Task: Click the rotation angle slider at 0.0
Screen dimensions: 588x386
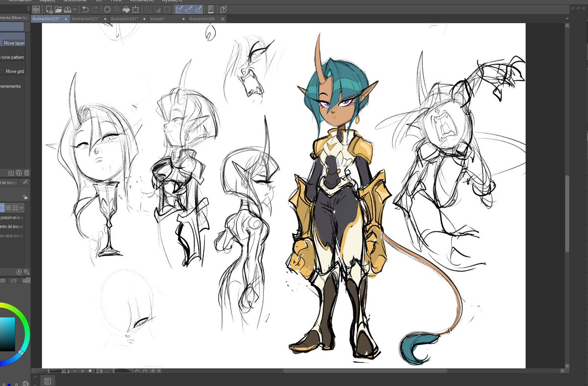Action: click(113, 371)
